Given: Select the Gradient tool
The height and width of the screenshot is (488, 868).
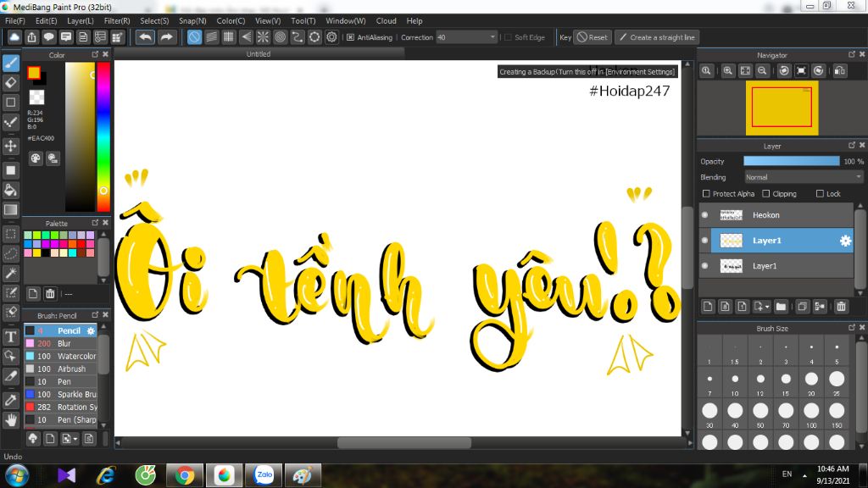Looking at the screenshot, I should coord(10,210).
